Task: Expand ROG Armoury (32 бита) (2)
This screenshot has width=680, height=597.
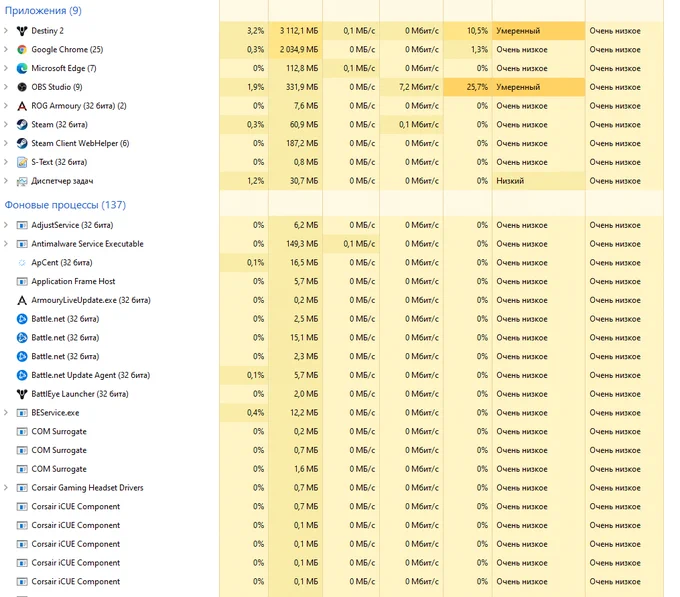Action: tap(6, 106)
